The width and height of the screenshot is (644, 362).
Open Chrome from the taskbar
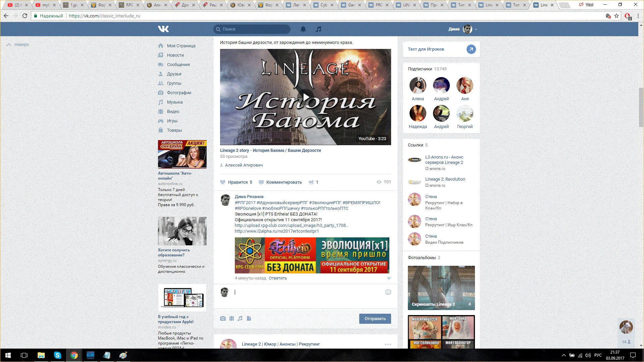pos(74,355)
